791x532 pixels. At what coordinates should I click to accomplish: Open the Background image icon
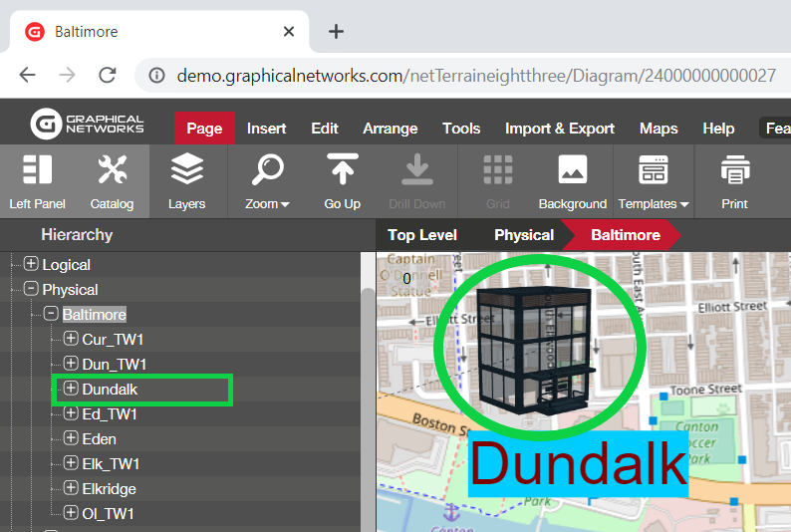572,171
